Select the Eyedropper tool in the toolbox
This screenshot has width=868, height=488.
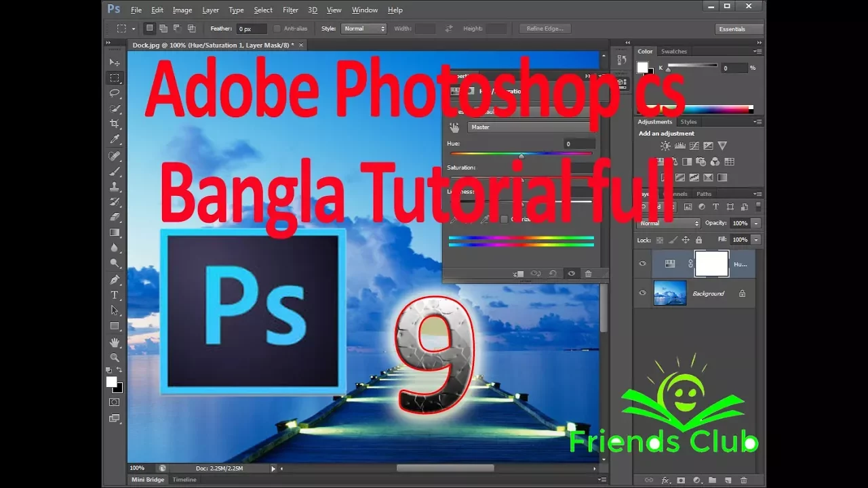(x=115, y=140)
